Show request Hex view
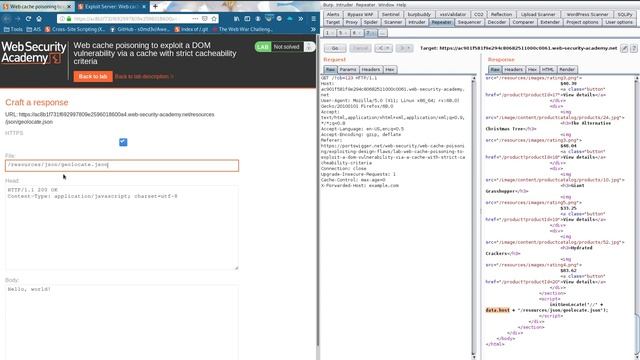The width and height of the screenshot is (640, 360). point(390,69)
